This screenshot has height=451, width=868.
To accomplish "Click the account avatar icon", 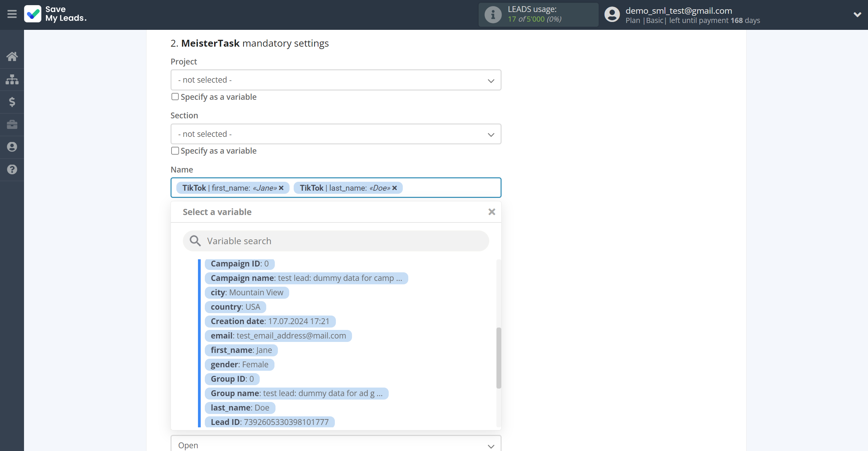I will point(612,15).
